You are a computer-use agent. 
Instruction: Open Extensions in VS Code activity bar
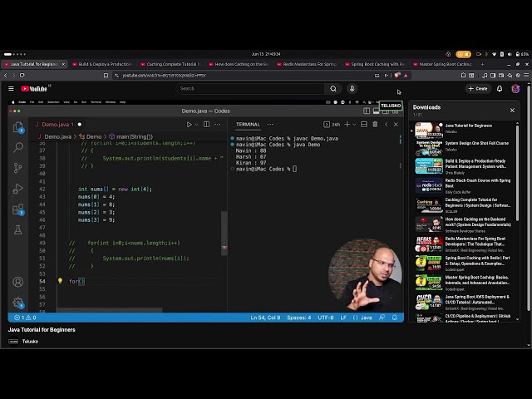(x=18, y=209)
